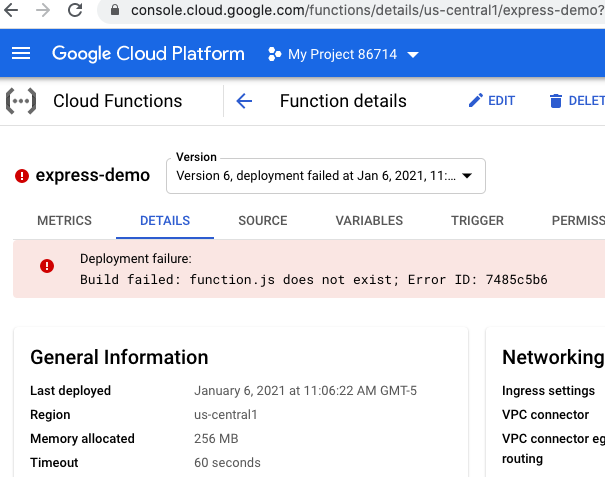Viewport: 605px width, 477px height.
Task: Click the pencil Edit icon
Action: [475, 101]
